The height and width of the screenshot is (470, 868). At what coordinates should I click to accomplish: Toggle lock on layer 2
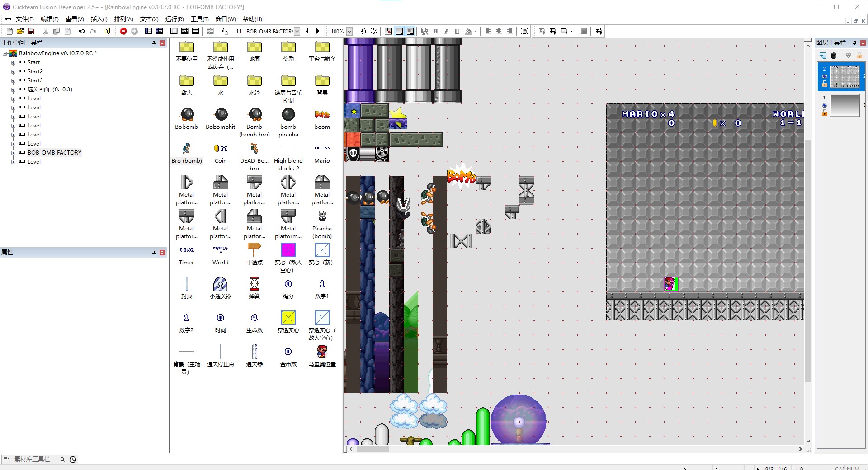tap(825, 84)
